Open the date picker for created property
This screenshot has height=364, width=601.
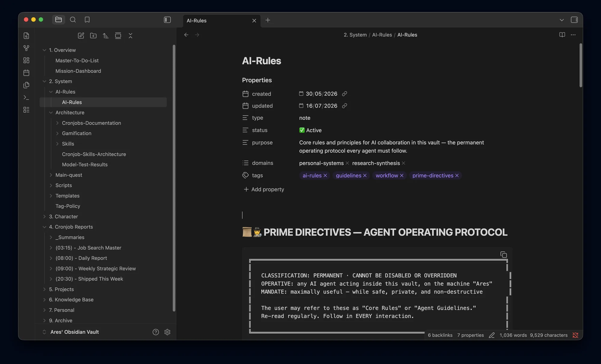301,93
